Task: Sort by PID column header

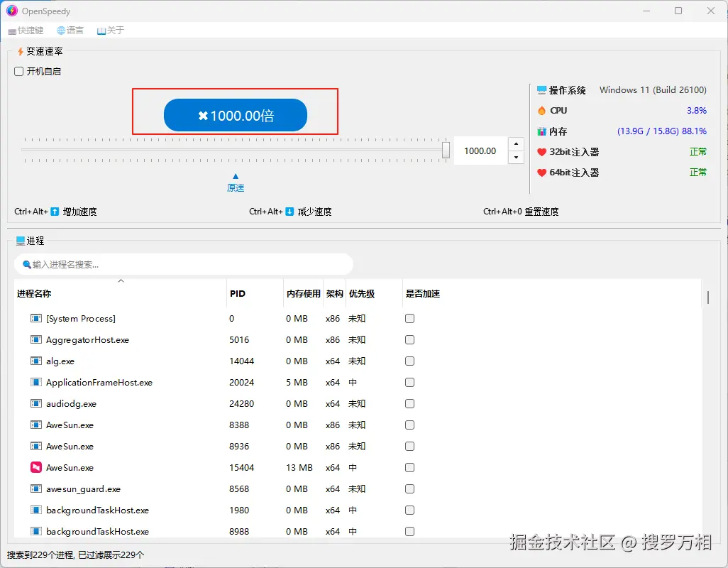Action: (255, 293)
